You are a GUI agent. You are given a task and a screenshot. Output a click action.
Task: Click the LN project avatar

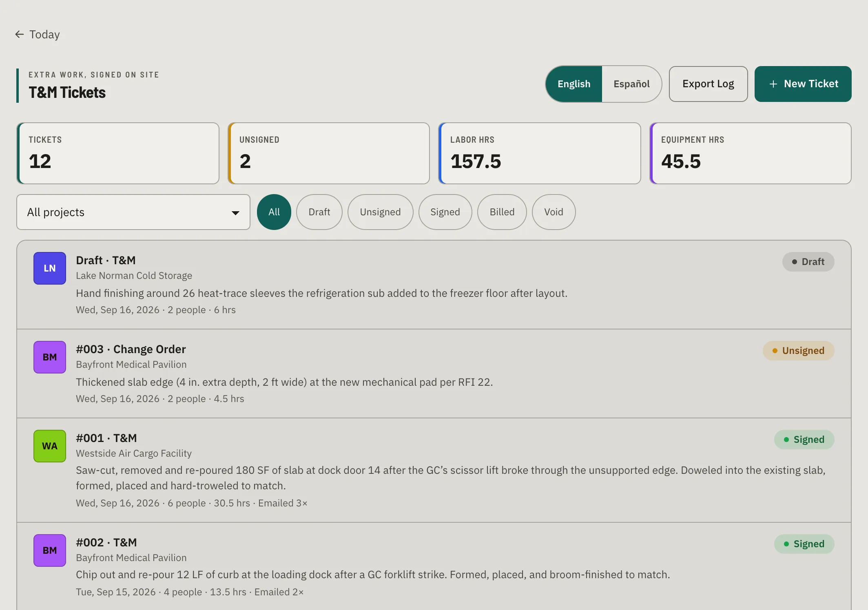coord(50,268)
